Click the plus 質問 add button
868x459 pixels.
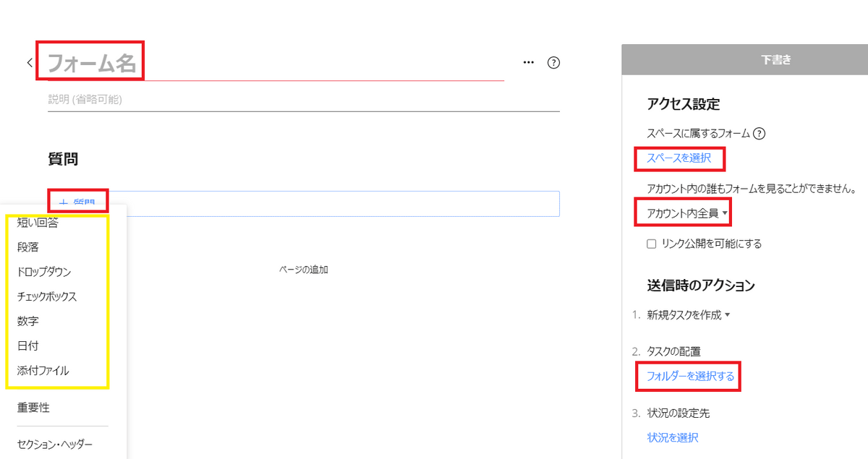pyautogui.click(x=79, y=202)
